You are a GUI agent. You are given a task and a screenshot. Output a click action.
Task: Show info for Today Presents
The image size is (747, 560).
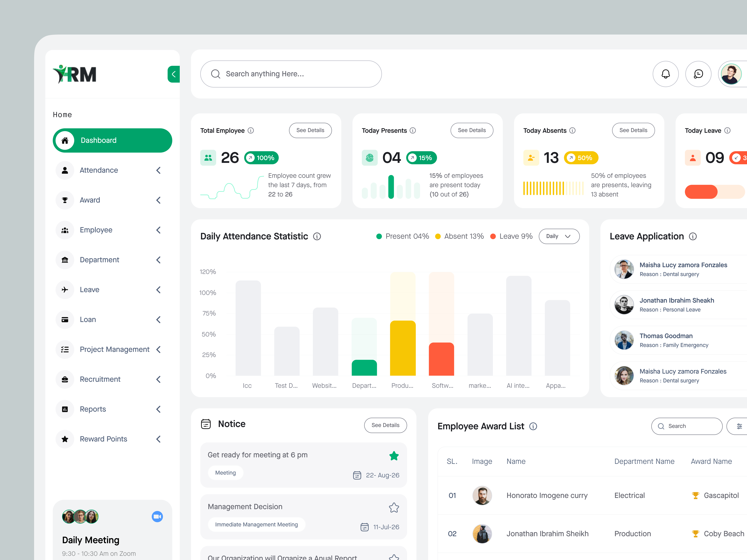click(413, 131)
